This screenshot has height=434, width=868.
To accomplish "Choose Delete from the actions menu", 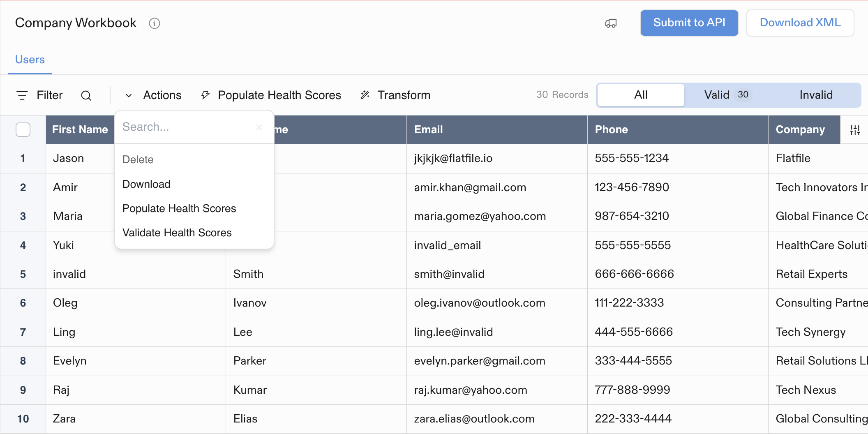I will 194,159.
